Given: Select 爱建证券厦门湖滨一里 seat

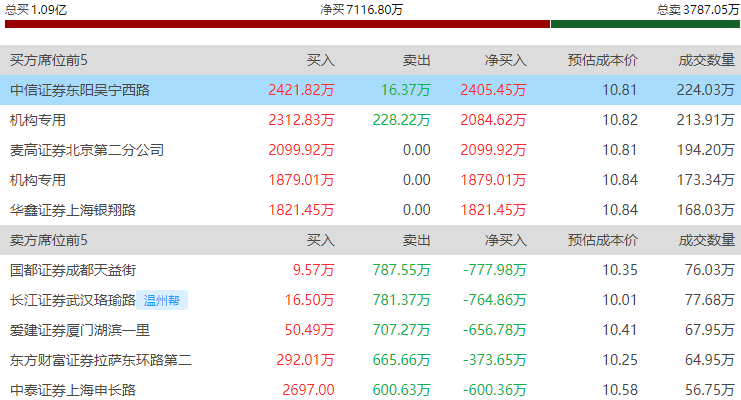Looking at the screenshot, I should tap(80, 330).
